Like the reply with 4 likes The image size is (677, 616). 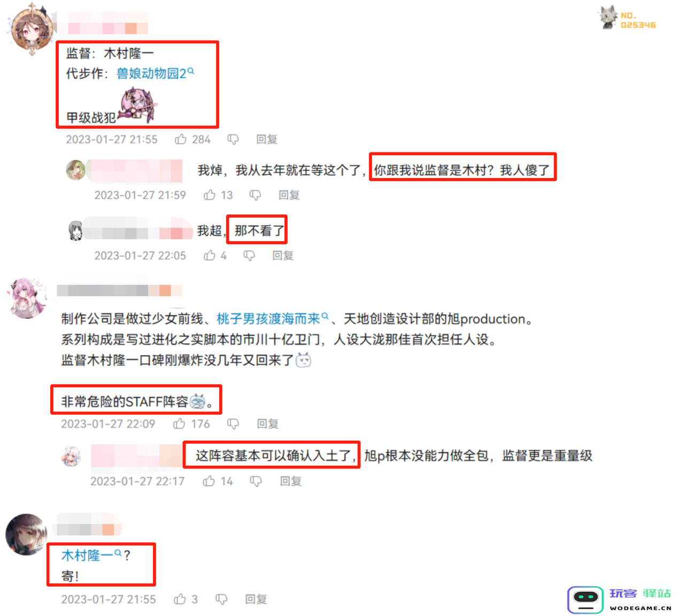coord(210,255)
